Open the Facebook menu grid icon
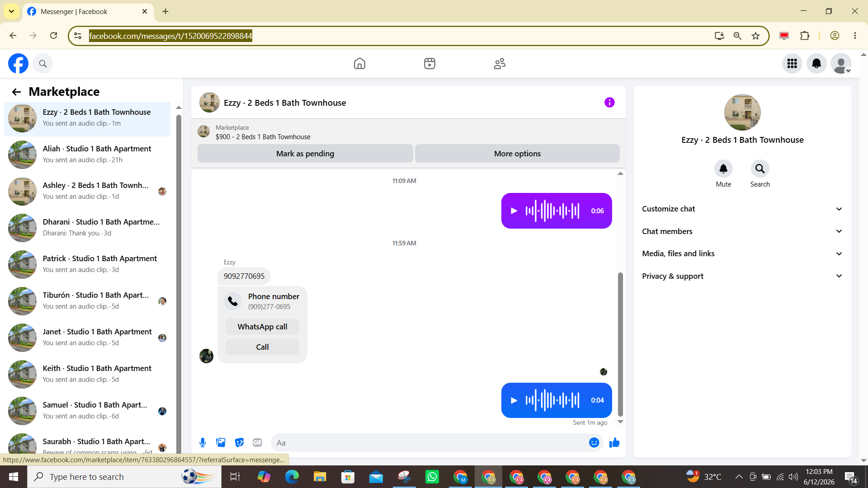 pos(792,64)
